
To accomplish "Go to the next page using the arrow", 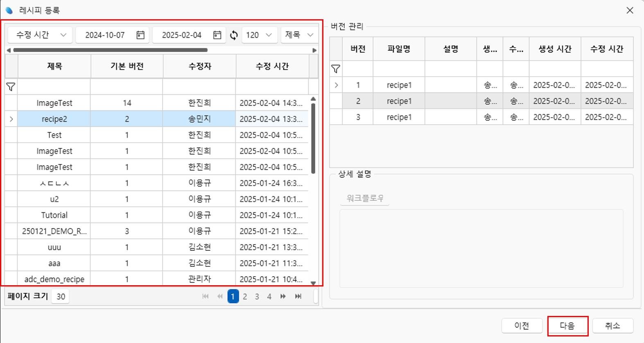I will coord(283,296).
